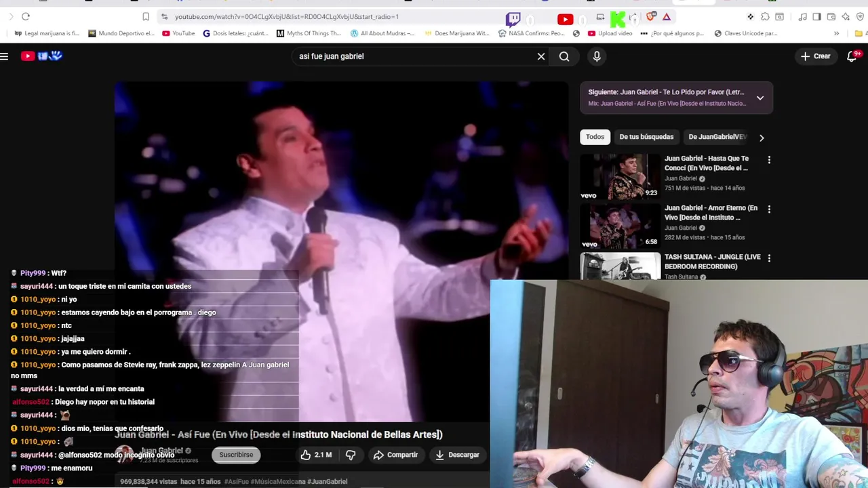Open the #JuanGabriel hashtag link
The height and width of the screenshot is (488, 868).
coord(327,481)
